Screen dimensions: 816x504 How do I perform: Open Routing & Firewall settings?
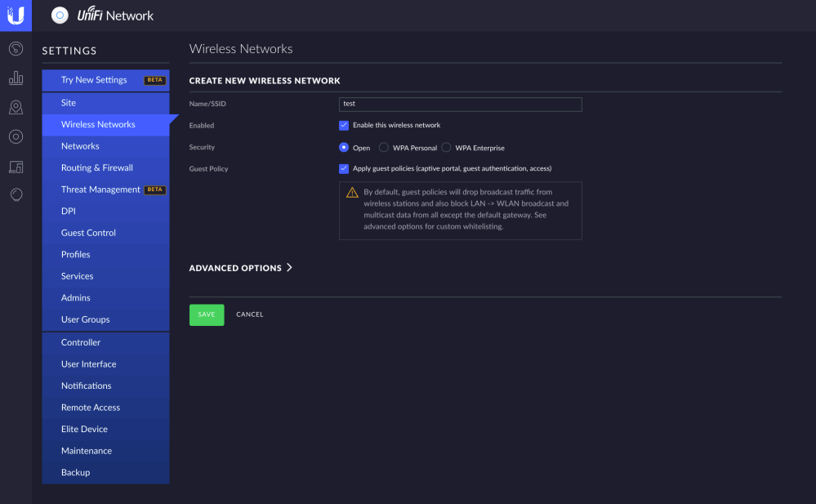[96, 168]
